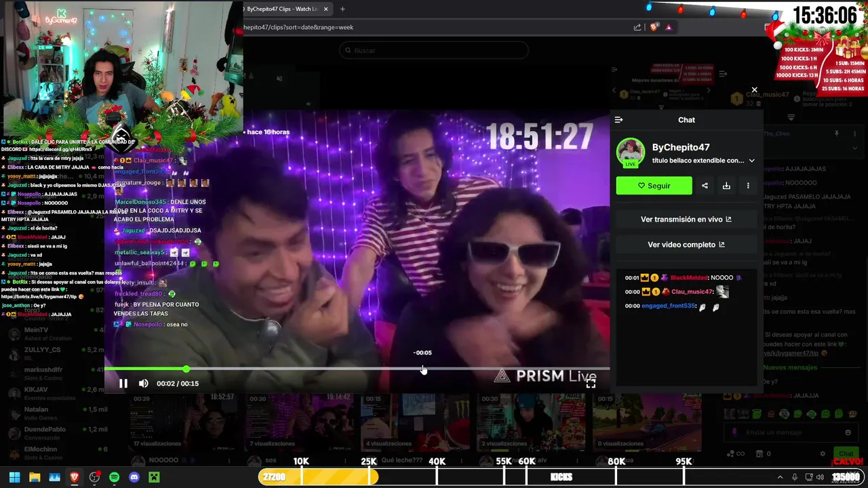Switch to ByChepito47 Clips tab
The height and width of the screenshot is (488, 868).
click(283, 9)
